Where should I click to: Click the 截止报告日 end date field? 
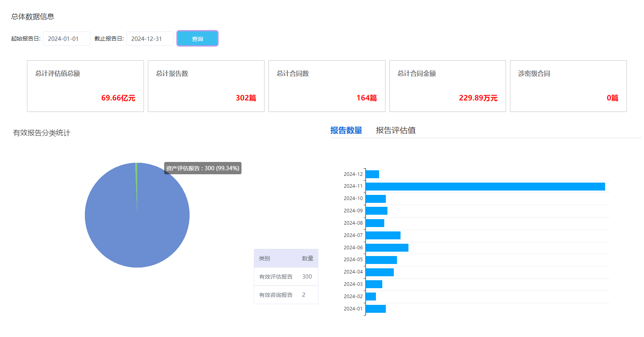coord(149,39)
